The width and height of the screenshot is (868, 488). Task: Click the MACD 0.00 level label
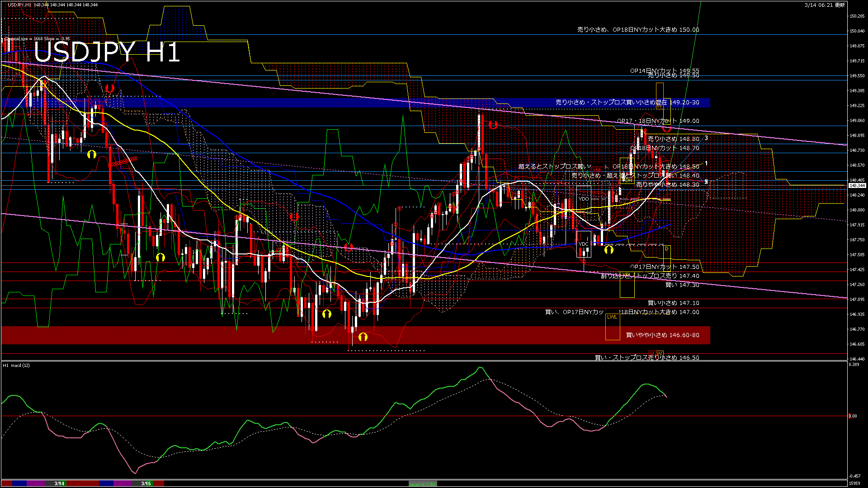coord(853,416)
